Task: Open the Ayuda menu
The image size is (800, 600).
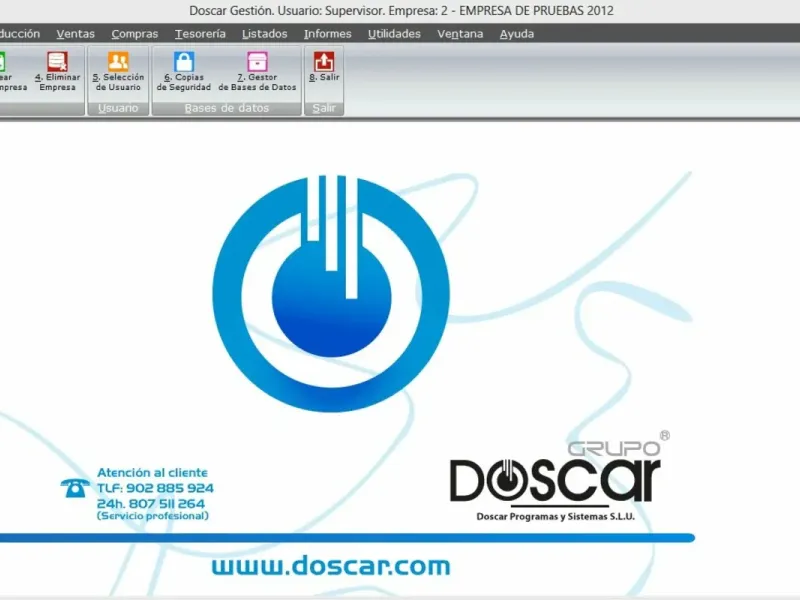Action: pyautogui.click(x=517, y=34)
